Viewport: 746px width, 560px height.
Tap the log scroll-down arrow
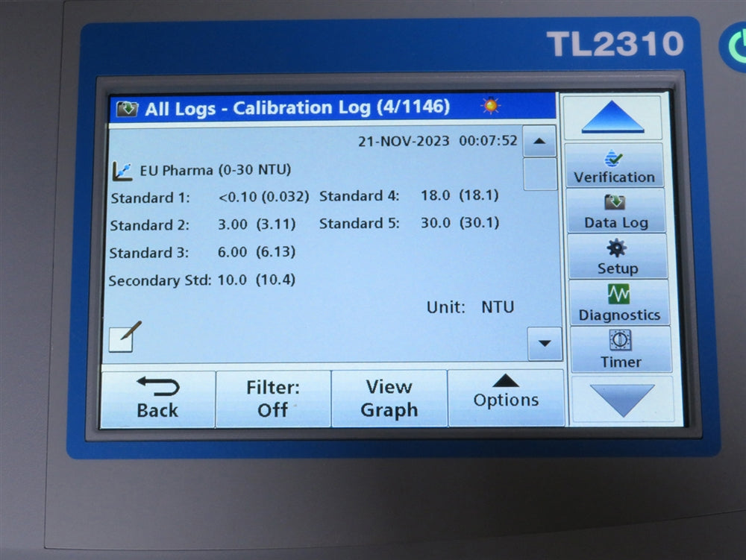(x=545, y=343)
